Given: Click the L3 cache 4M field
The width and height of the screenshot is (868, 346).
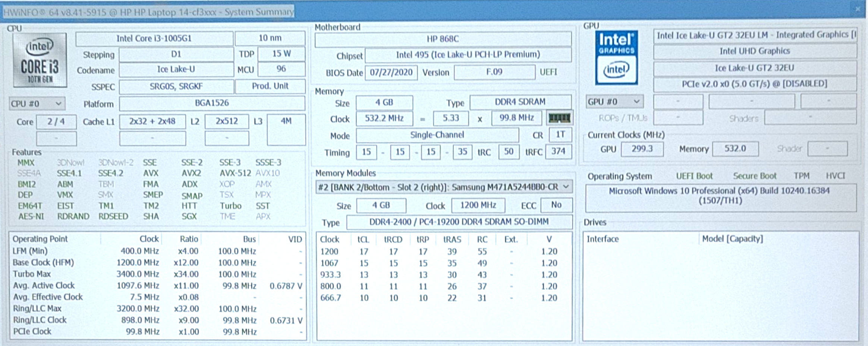Looking at the screenshot, I should point(286,130).
